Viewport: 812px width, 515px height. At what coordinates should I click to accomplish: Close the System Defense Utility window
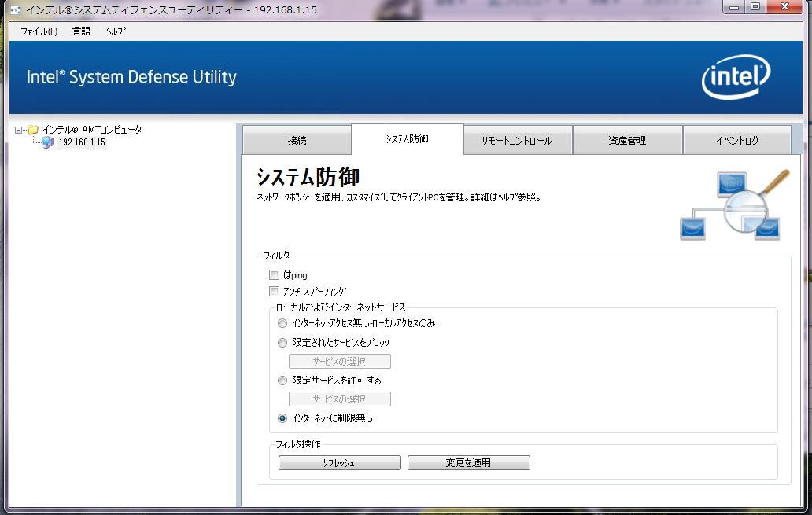point(784,7)
